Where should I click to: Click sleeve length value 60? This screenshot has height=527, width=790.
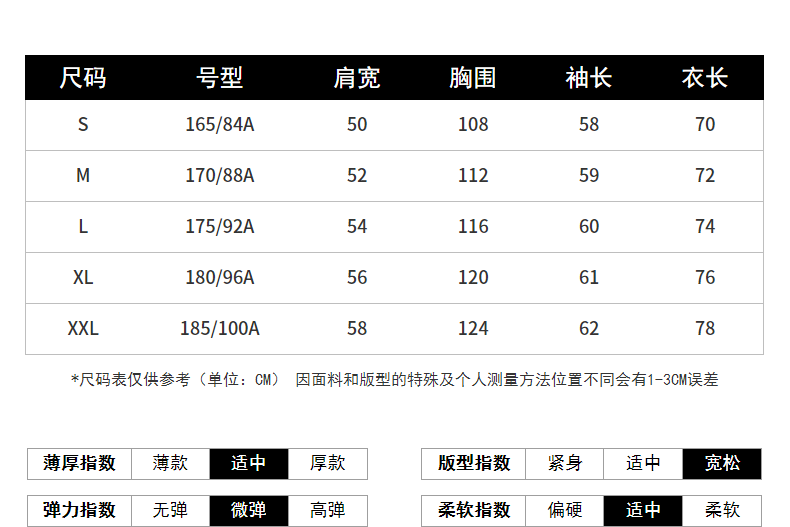588,226
